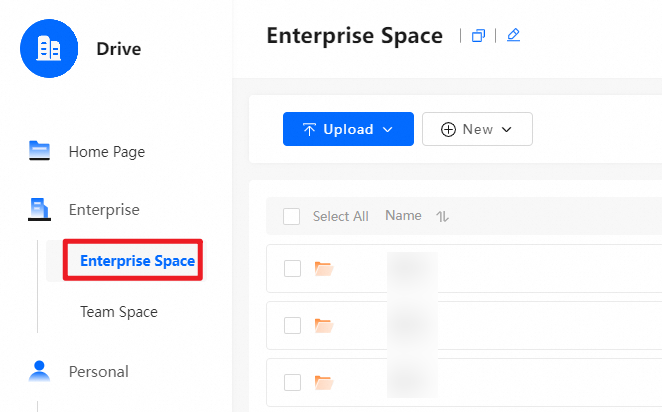The image size is (662, 412).
Task: Select Enterprise Space in sidebar
Action: (137, 261)
